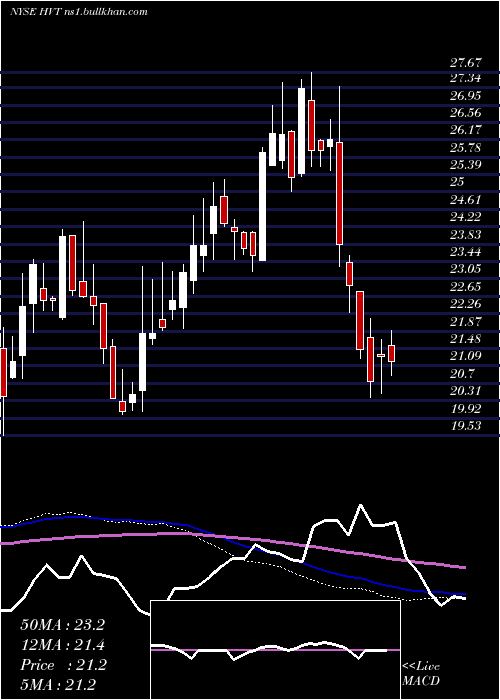Click the <<Live MACD label
Screen dimensions: 500x700
(x=421, y=673)
